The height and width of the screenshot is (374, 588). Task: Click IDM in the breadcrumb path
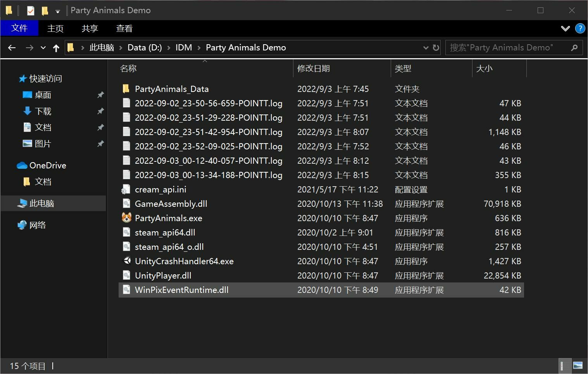183,48
